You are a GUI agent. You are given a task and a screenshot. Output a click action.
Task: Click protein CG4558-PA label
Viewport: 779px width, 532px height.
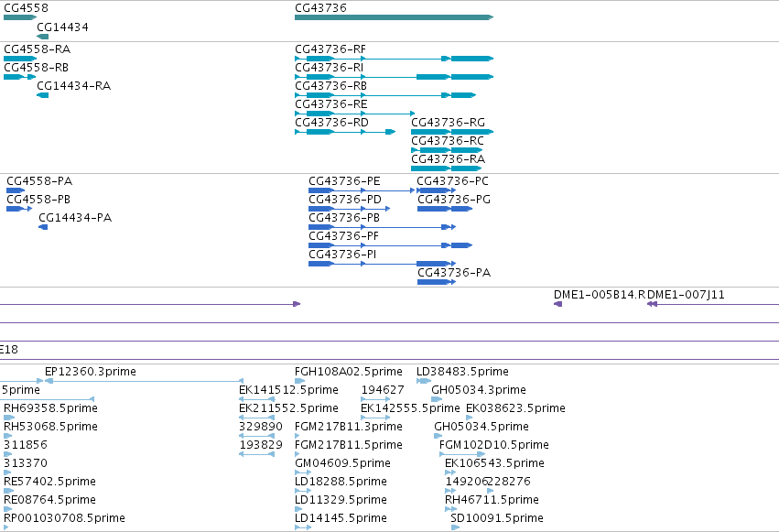pos(39,180)
